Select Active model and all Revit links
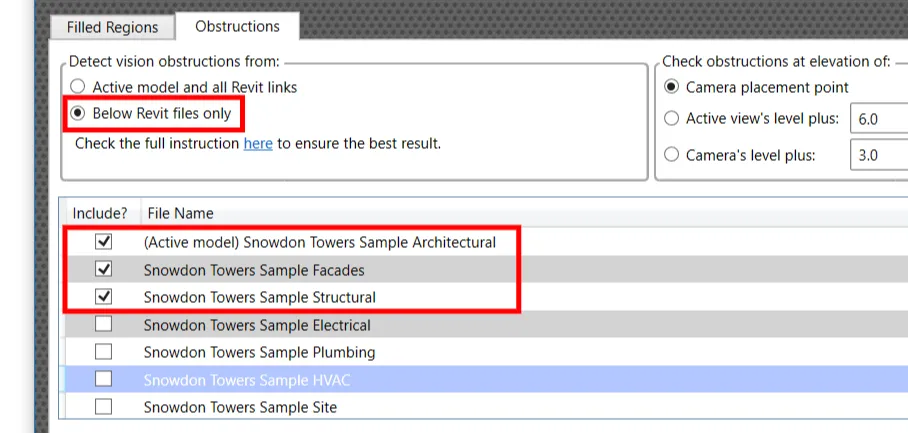Screen dimensions: 908x433 pos(78,87)
